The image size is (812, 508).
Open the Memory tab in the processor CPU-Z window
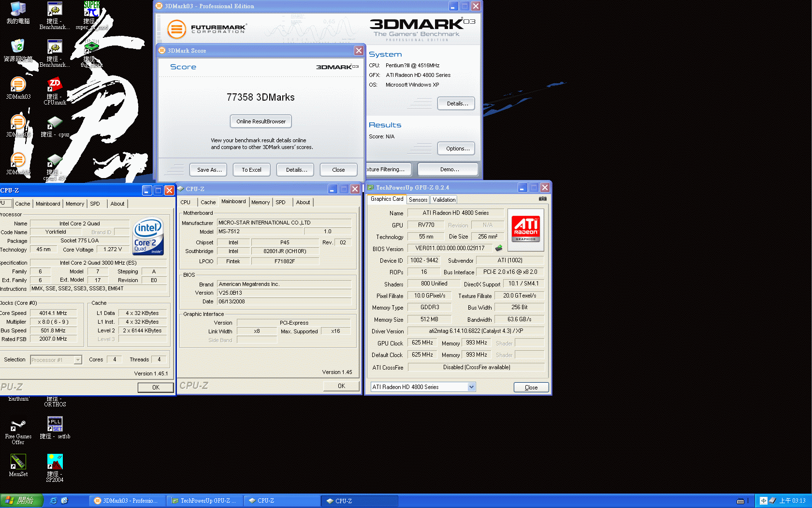75,204
